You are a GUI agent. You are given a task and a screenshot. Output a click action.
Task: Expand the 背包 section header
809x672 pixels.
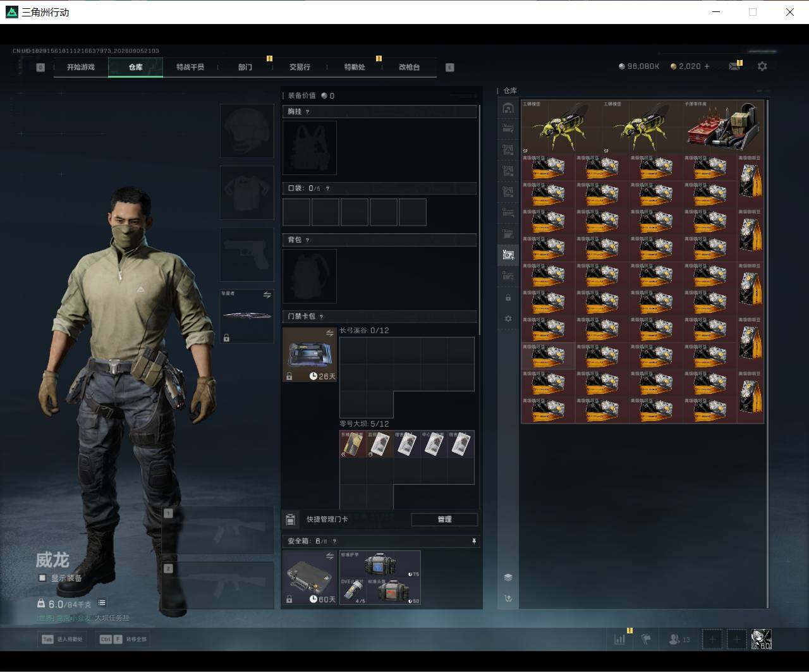pos(379,240)
